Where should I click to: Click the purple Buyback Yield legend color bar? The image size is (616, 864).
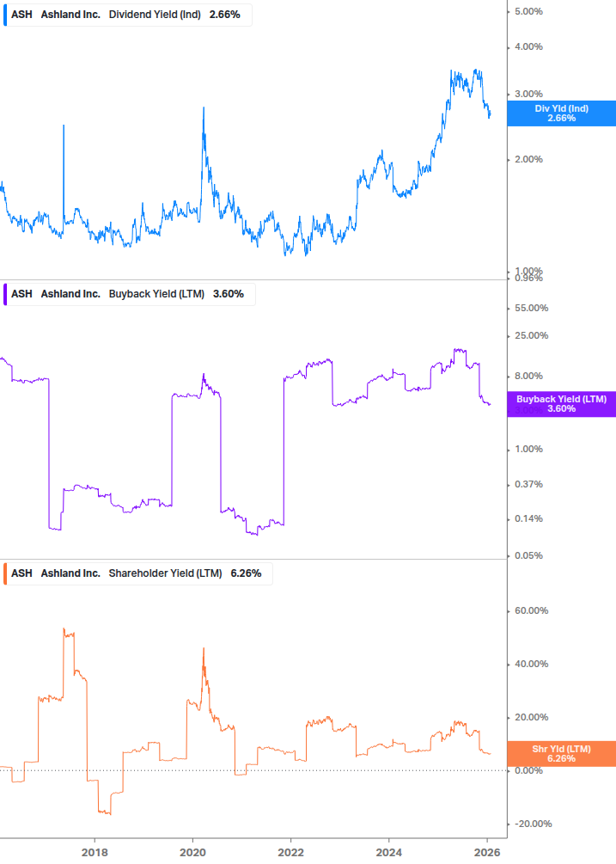tap(5, 294)
